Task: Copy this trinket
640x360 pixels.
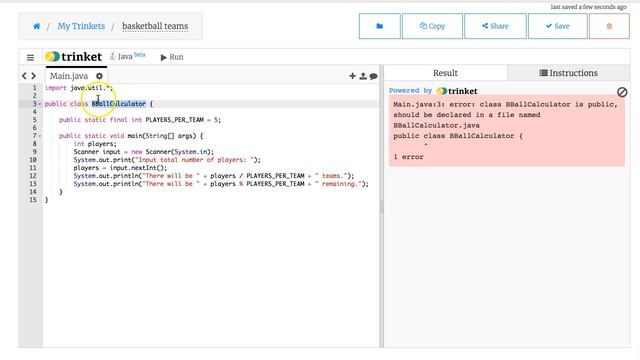Action: 432,26
